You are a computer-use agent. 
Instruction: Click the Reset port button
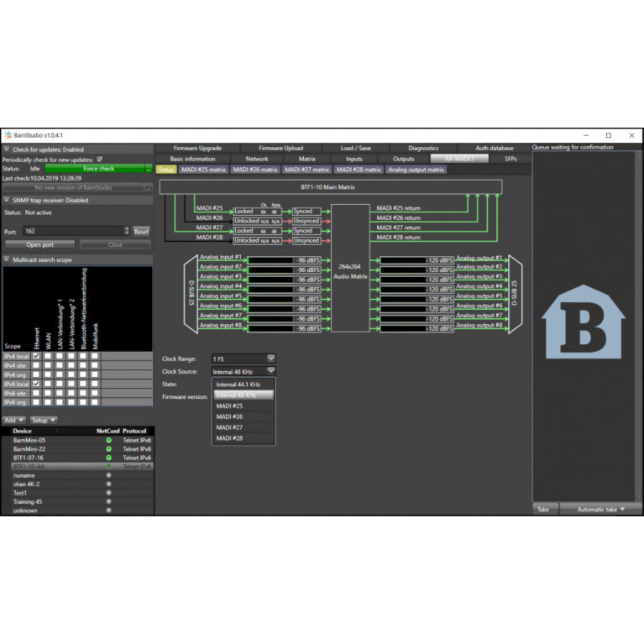(x=141, y=232)
